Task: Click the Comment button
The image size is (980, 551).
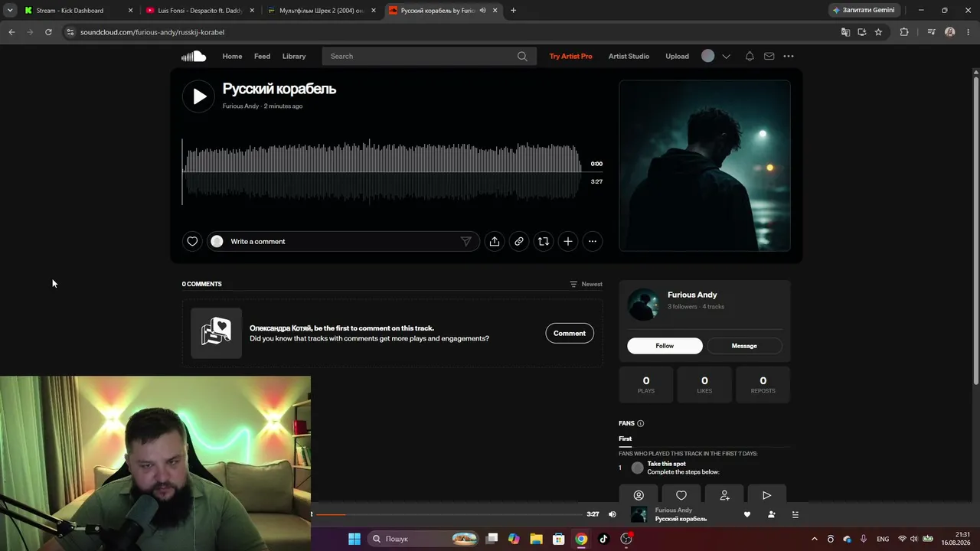Action: 570,333
